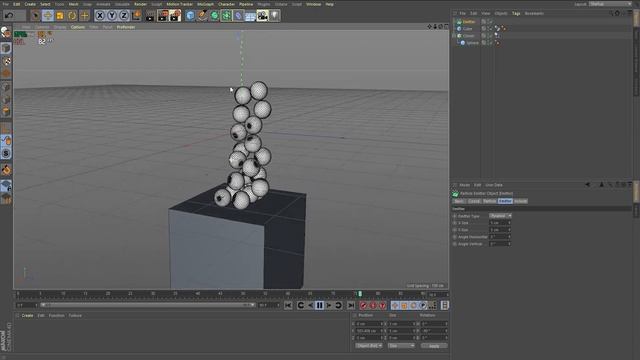Click the Camera object icon
This screenshot has height=360, width=640.
point(262,16)
